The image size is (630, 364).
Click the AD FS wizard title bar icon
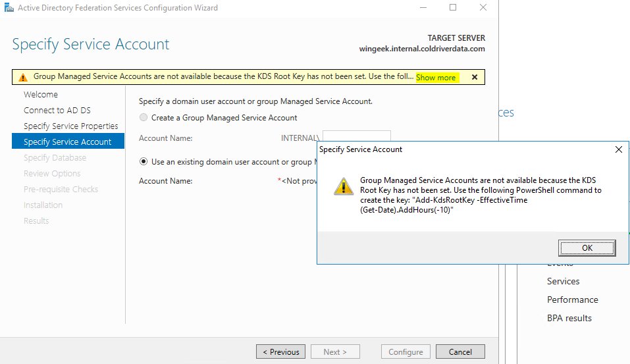pyautogui.click(x=9, y=8)
